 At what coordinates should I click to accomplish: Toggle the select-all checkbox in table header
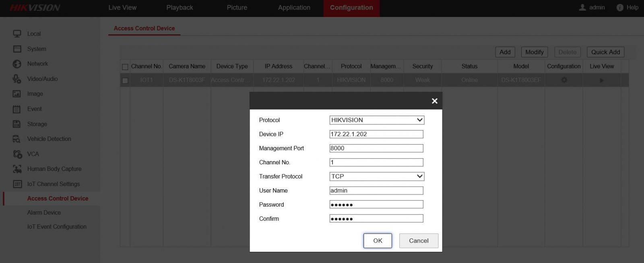click(x=125, y=67)
